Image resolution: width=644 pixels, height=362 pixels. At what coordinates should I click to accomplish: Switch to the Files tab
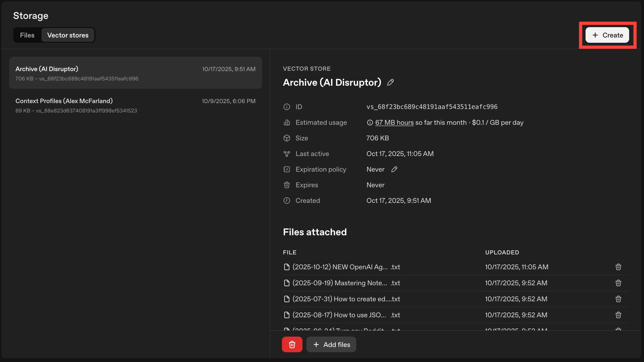(x=27, y=35)
